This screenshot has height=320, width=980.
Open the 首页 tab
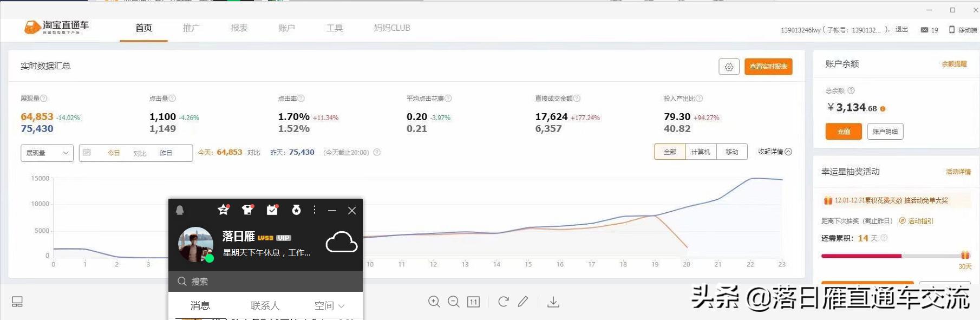click(x=143, y=28)
